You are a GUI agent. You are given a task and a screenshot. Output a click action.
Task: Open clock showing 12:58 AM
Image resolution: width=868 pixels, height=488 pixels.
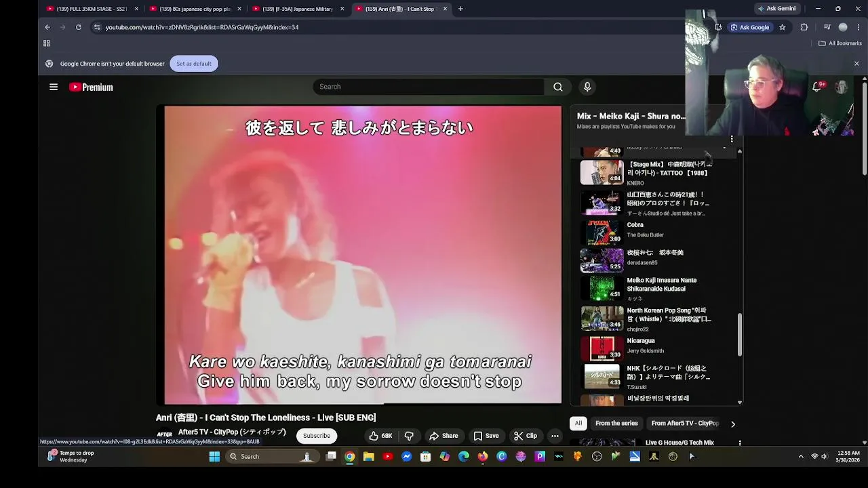pos(848,456)
